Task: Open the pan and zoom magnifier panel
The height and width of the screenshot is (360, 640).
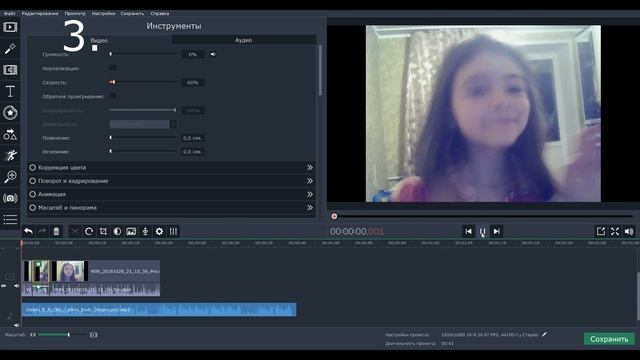Action: click(10, 177)
